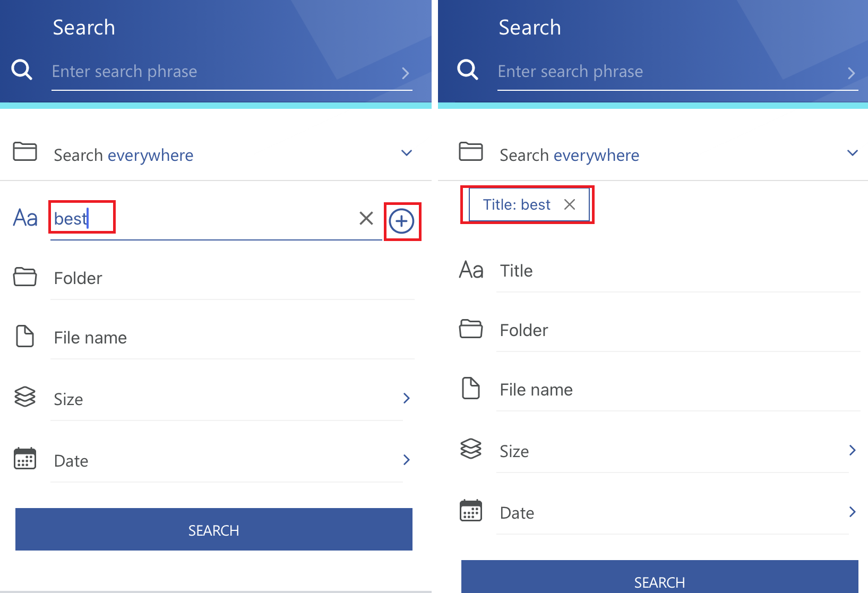Image resolution: width=868 pixels, height=593 pixels.
Task: Click the Title input field in right panel
Action: (674, 271)
